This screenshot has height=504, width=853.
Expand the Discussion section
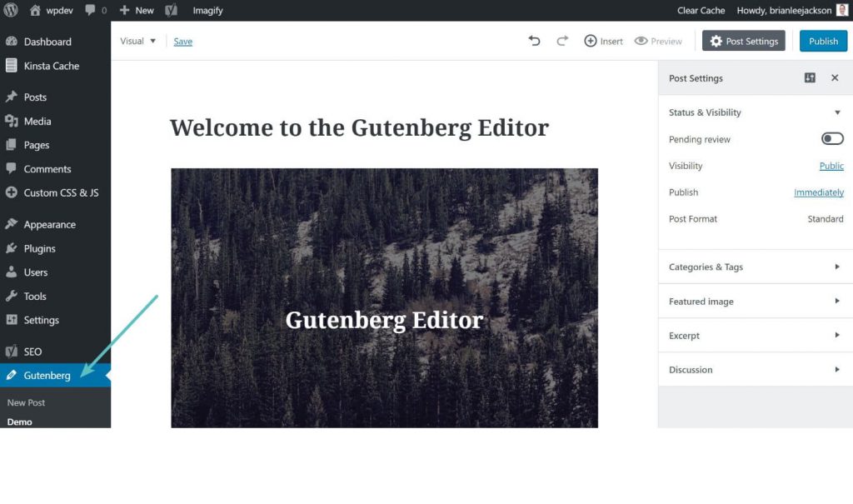click(x=755, y=370)
